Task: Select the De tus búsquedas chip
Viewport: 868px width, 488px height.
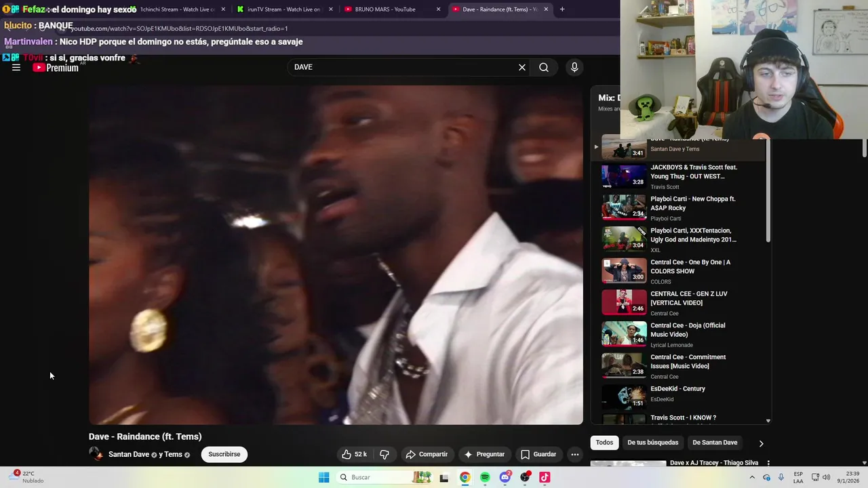Action: [x=652, y=443]
